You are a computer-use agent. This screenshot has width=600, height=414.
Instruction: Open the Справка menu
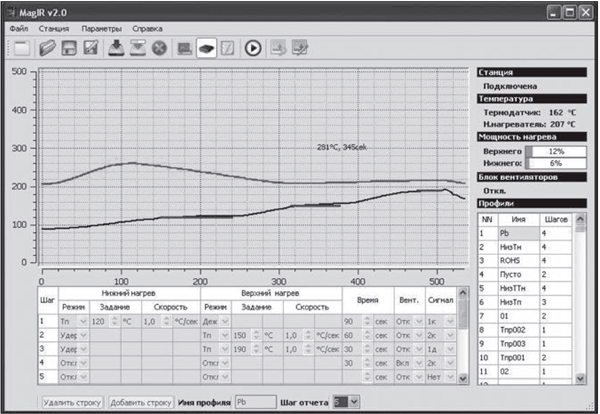[x=147, y=29]
